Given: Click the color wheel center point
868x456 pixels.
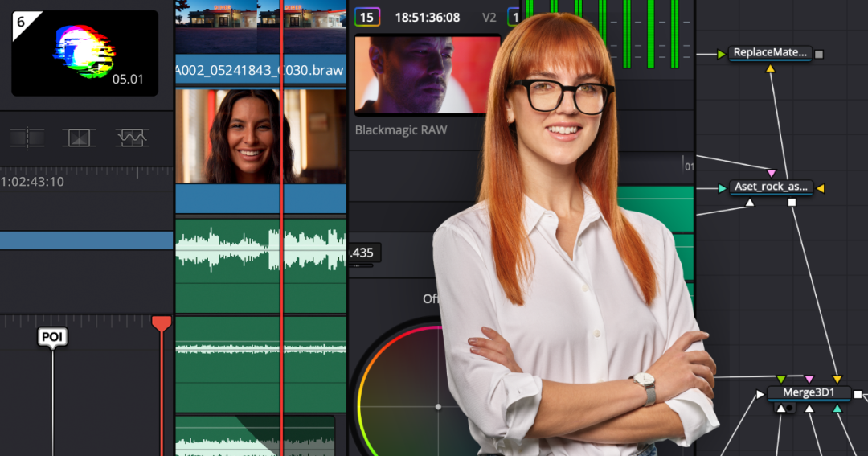Looking at the screenshot, I should pyautogui.click(x=438, y=407).
